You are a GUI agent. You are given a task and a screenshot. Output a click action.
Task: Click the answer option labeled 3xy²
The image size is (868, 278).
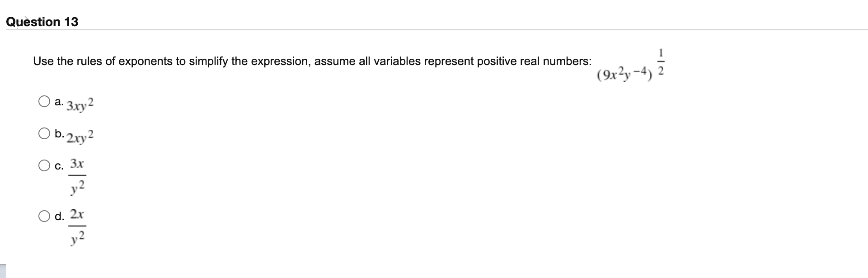(x=80, y=105)
